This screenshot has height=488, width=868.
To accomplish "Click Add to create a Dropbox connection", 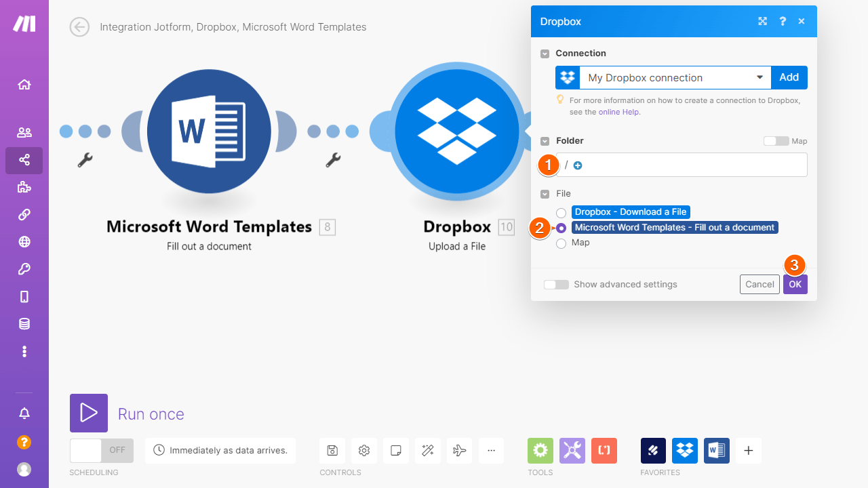I will (x=789, y=78).
